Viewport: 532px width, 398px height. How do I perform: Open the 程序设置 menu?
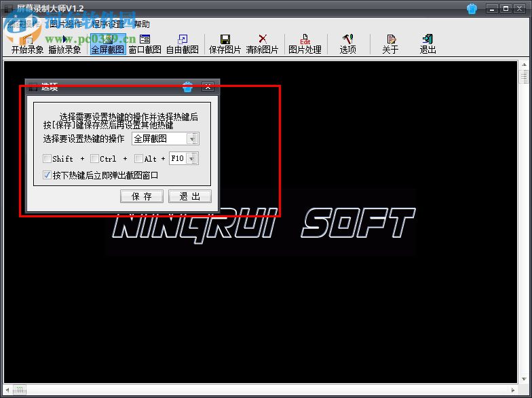[x=108, y=24]
